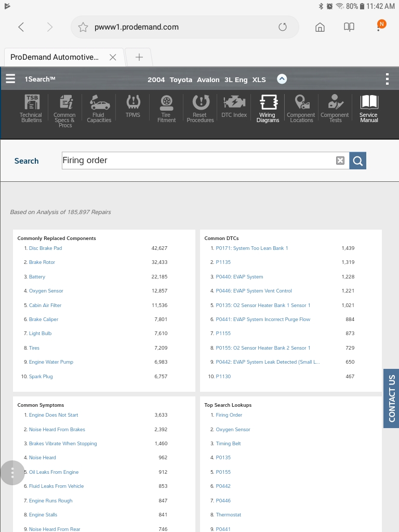399x532 pixels.
Task: Open Timing Belt top search lookup
Action: tap(229, 444)
